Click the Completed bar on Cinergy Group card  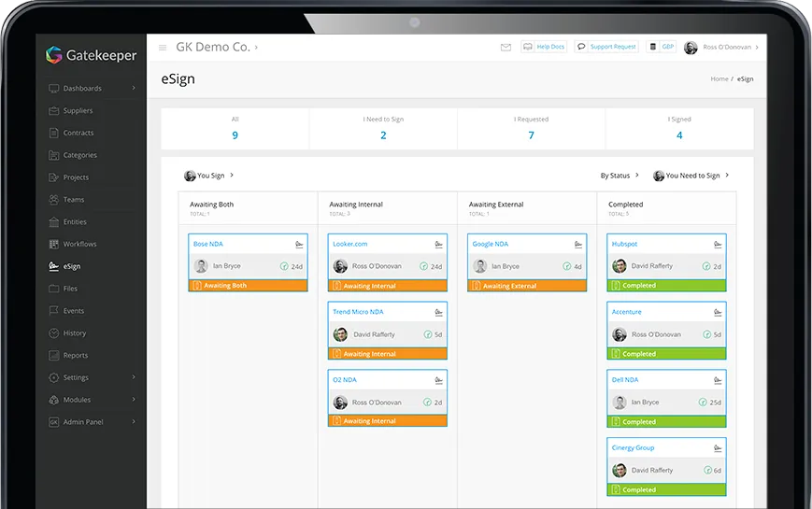(666, 489)
